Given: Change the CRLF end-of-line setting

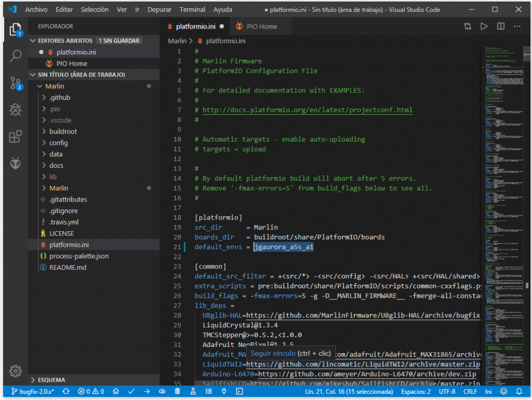Looking at the screenshot, I should point(470,391).
